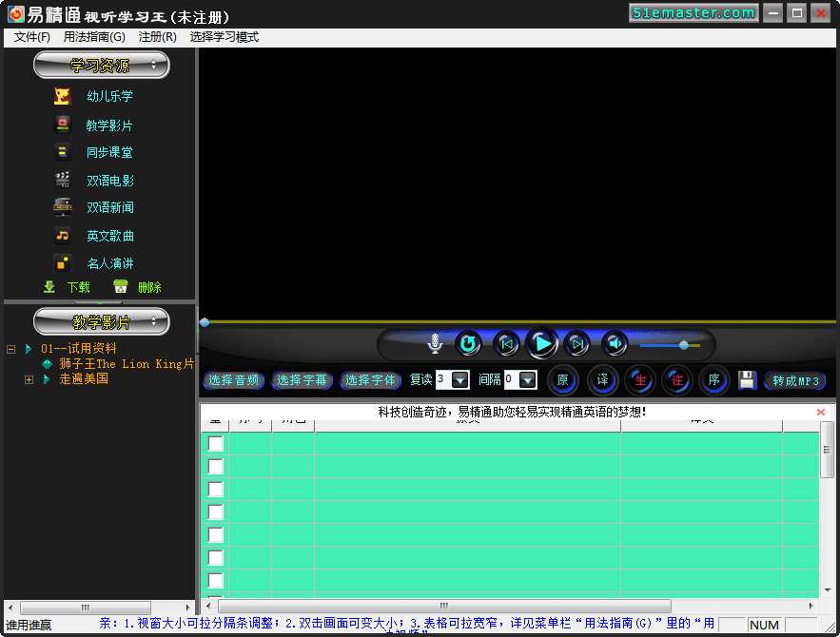Expand the 走遍美国 tree node
The image size is (840, 637).
click(x=29, y=379)
